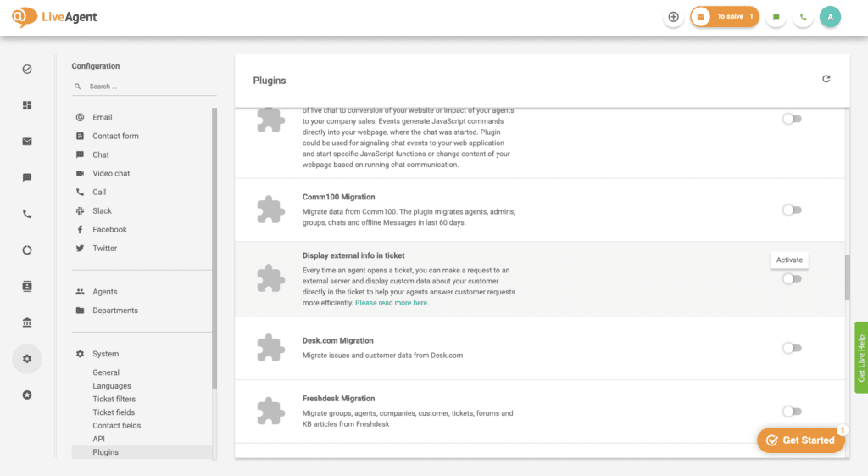Screen dimensions: 868x476
Task: Refresh the Plugins list
Action: coord(826,79)
